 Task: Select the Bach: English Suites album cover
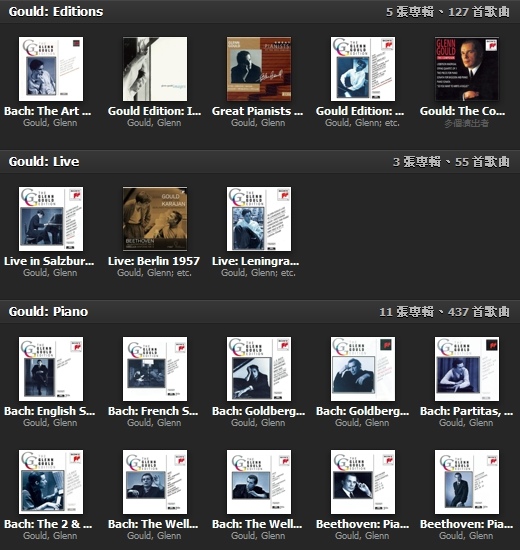click(x=51, y=369)
